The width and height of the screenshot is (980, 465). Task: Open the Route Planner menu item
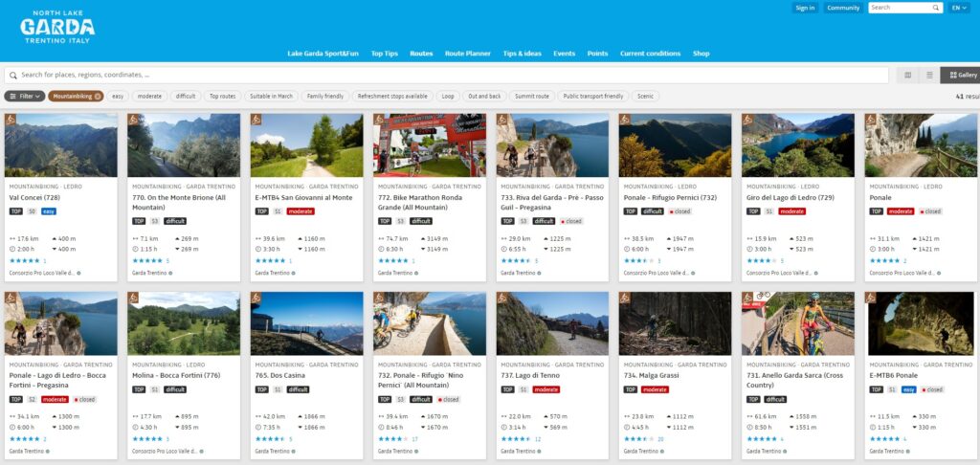coord(467,54)
